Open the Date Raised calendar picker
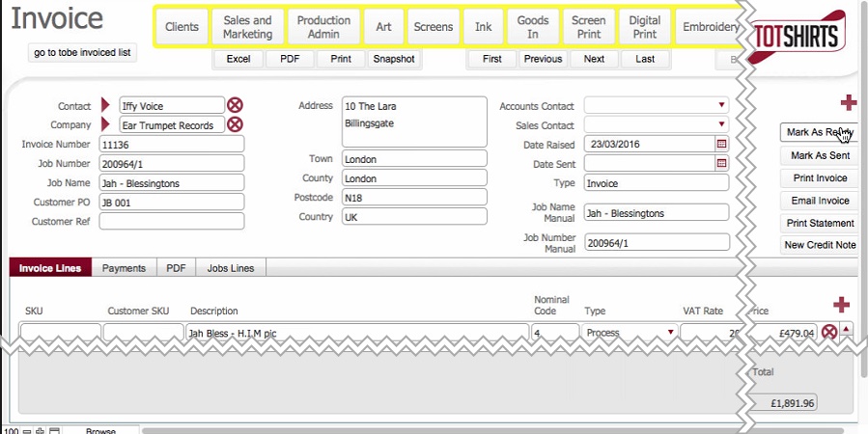868x434 pixels. 720,144
